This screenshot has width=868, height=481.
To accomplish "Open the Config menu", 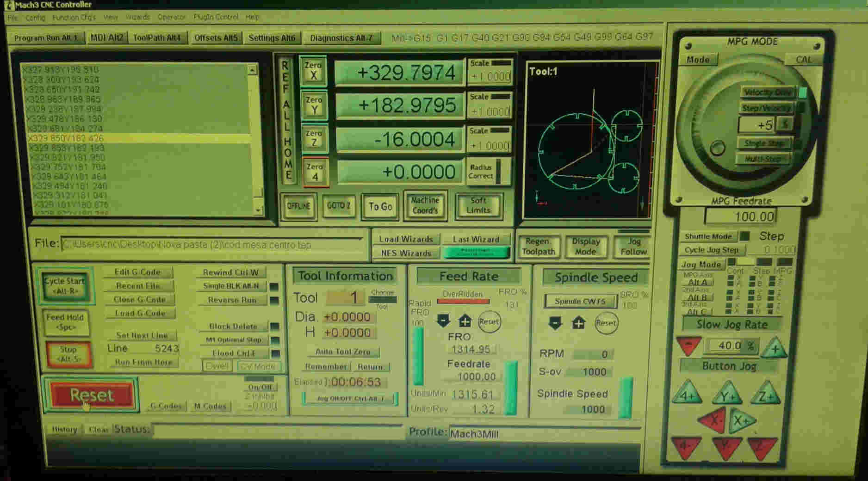I will 35,18.
